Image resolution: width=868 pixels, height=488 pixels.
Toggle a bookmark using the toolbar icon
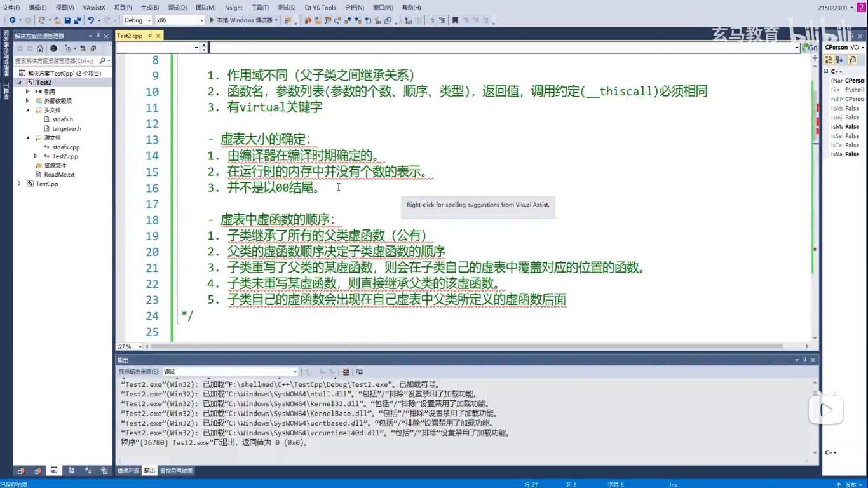[x=456, y=20]
